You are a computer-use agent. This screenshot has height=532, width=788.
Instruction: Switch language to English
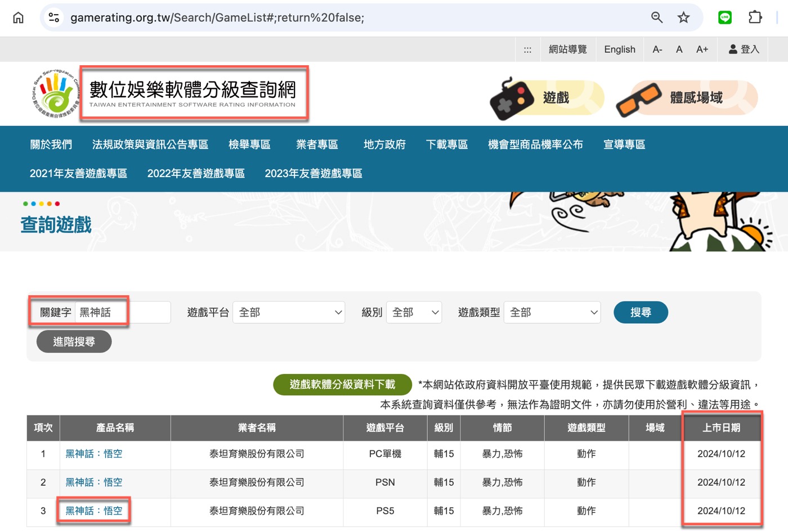tap(620, 49)
